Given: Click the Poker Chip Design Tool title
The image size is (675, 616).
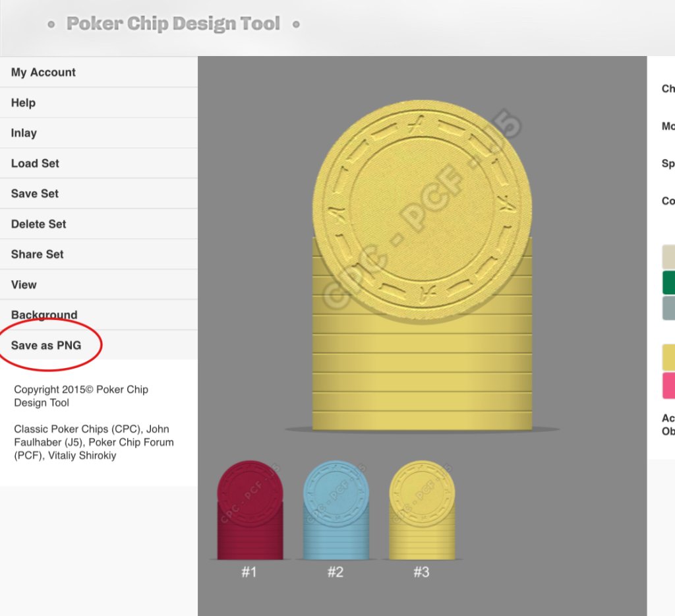Looking at the screenshot, I should point(173,24).
